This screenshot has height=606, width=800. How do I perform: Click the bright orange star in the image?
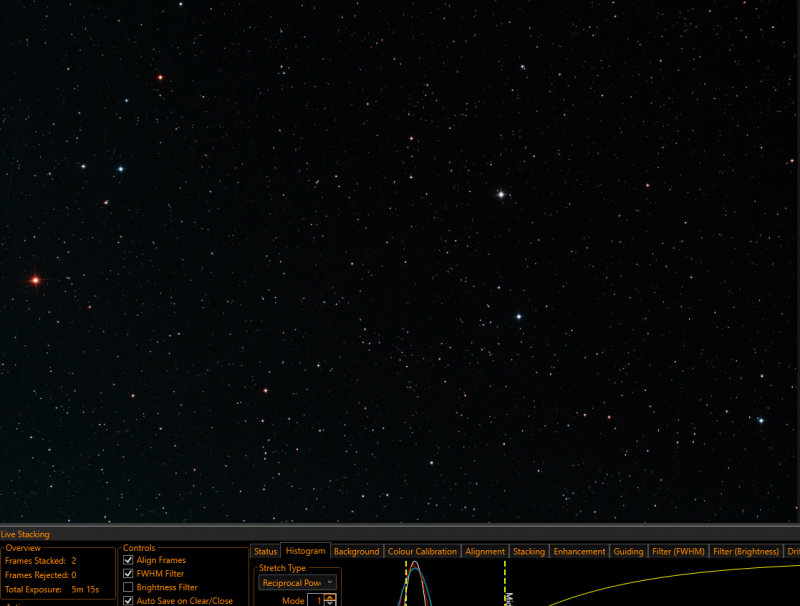pos(35,280)
